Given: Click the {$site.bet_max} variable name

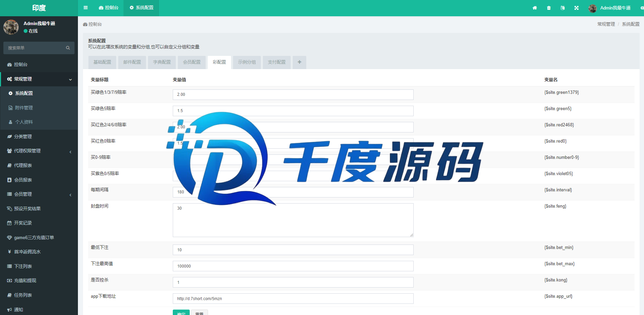Looking at the screenshot, I should 559,264.
